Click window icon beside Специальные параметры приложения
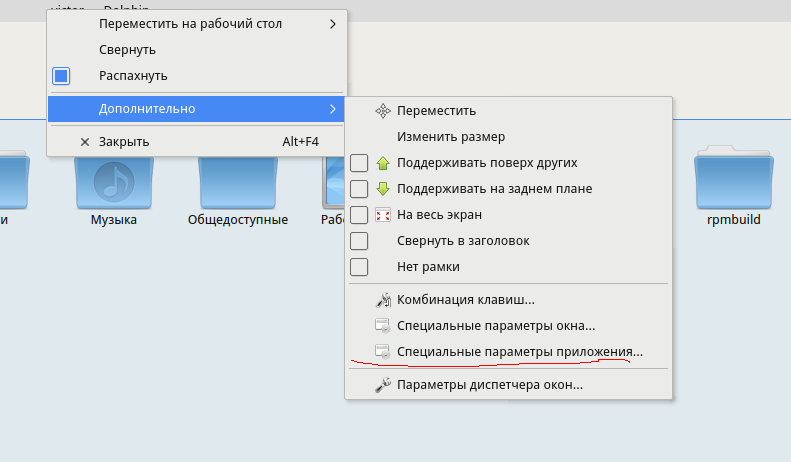This screenshot has height=462, width=791. [383, 352]
